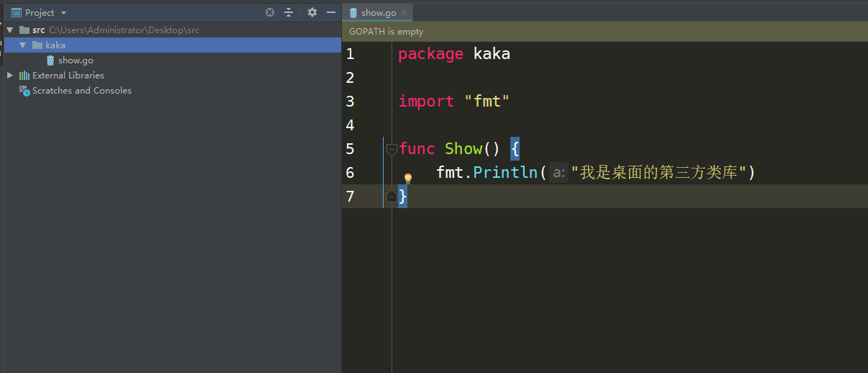Hide the Project panel with the minimize icon
Viewport: 868px width, 373px height.
[331, 12]
